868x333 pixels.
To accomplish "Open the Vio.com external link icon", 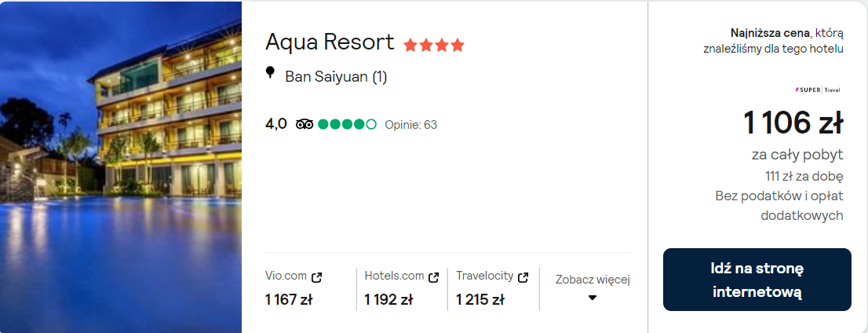I will click(x=317, y=277).
